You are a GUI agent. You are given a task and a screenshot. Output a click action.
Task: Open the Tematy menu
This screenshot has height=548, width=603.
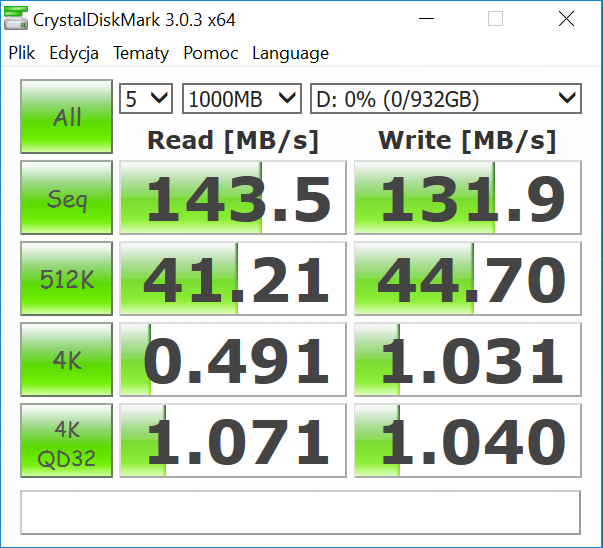[x=141, y=53]
